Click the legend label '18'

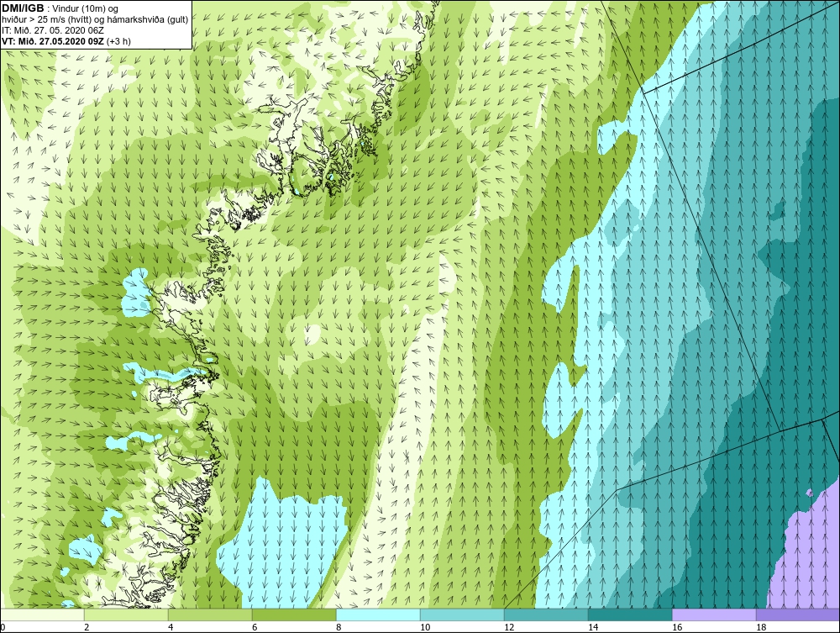pos(761,627)
